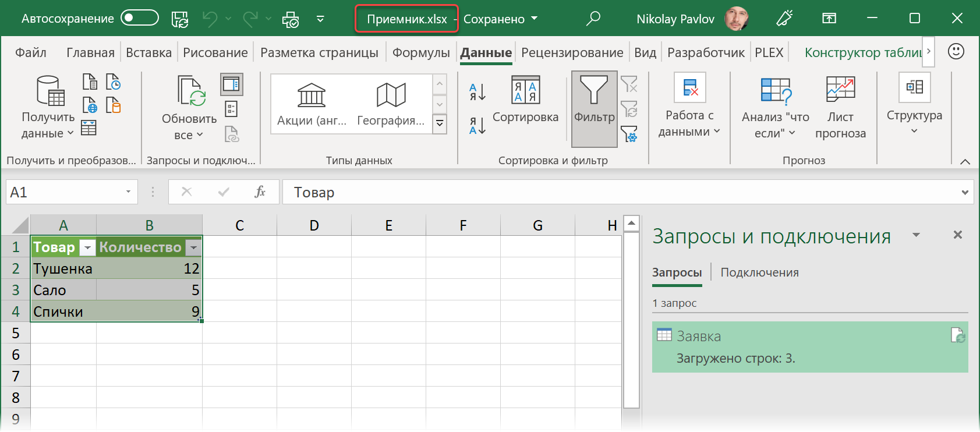Click the Refresh All icon

(x=192, y=91)
